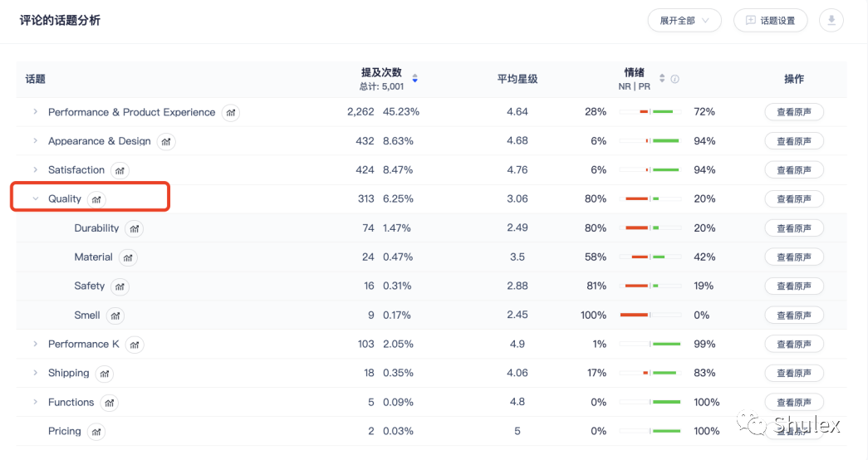Expand the Functions topic row
Image resolution: width=868 pixels, height=460 pixels.
[x=35, y=402]
